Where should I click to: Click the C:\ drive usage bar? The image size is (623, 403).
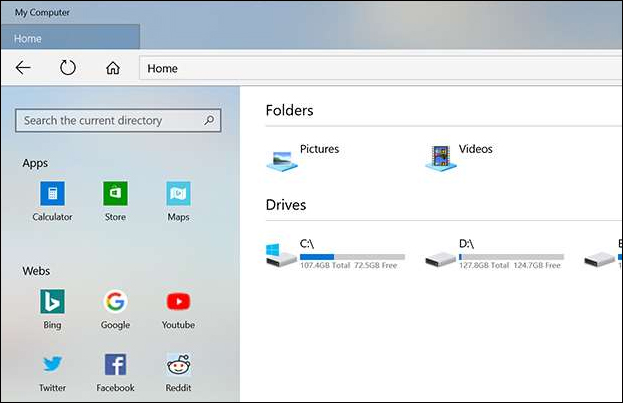coord(352,257)
